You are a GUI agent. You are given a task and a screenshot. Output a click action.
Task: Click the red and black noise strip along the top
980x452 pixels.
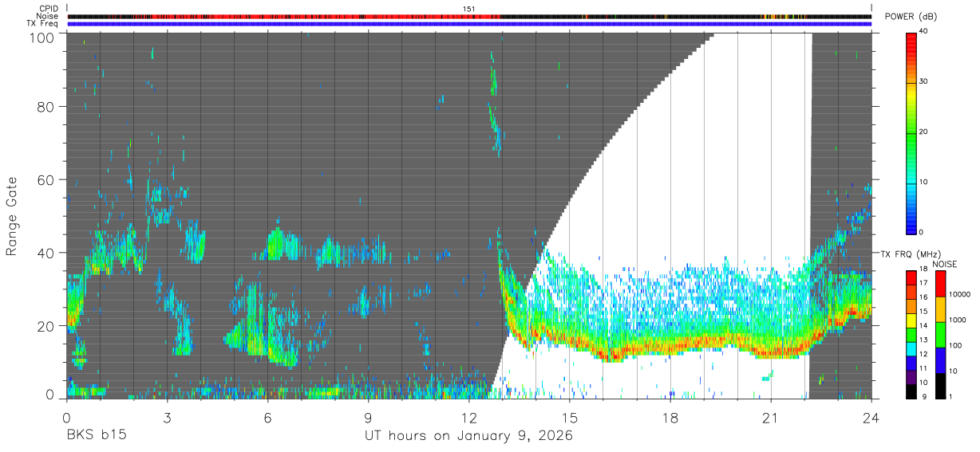[x=469, y=16]
